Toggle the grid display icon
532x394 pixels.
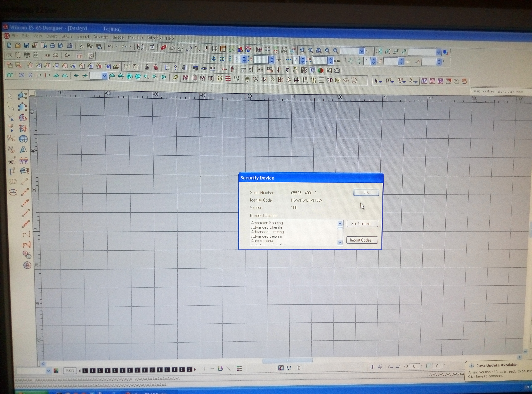(x=214, y=49)
